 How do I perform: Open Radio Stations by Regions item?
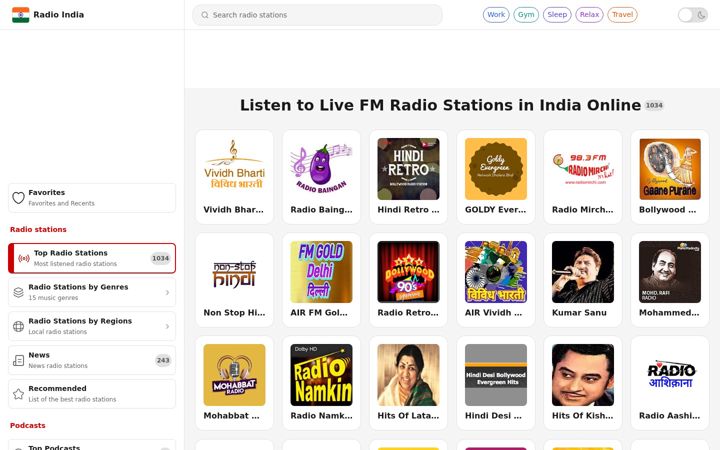(x=92, y=326)
